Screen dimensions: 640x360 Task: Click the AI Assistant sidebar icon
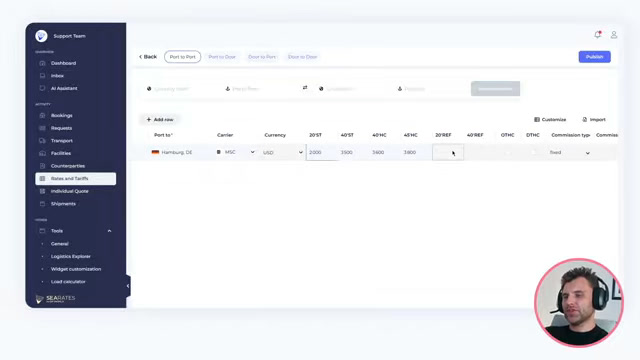coord(42,88)
